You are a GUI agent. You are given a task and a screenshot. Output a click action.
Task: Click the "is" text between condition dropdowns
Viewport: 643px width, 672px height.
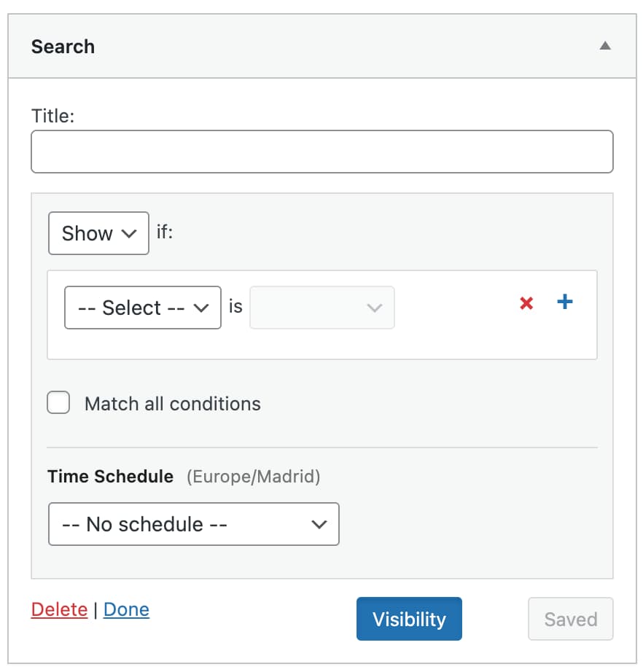[235, 307]
